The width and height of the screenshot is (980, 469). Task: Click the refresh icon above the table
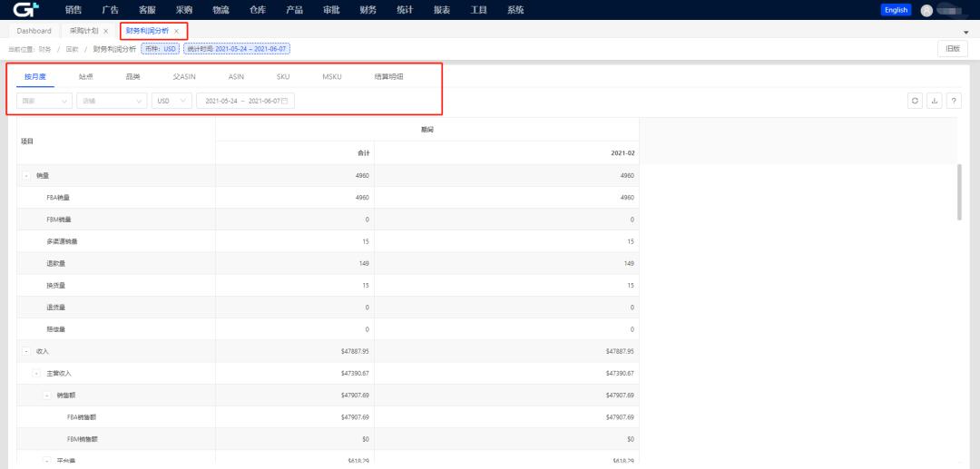[917, 101]
